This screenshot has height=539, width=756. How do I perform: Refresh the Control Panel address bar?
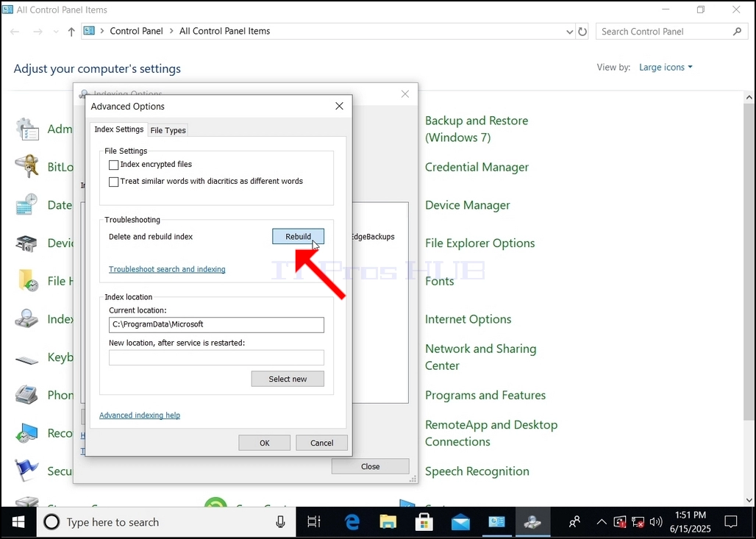(582, 32)
